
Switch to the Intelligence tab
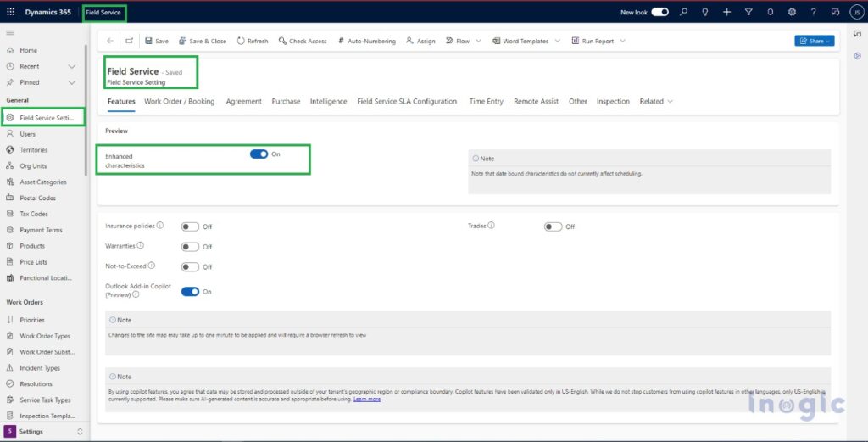pyautogui.click(x=328, y=101)
